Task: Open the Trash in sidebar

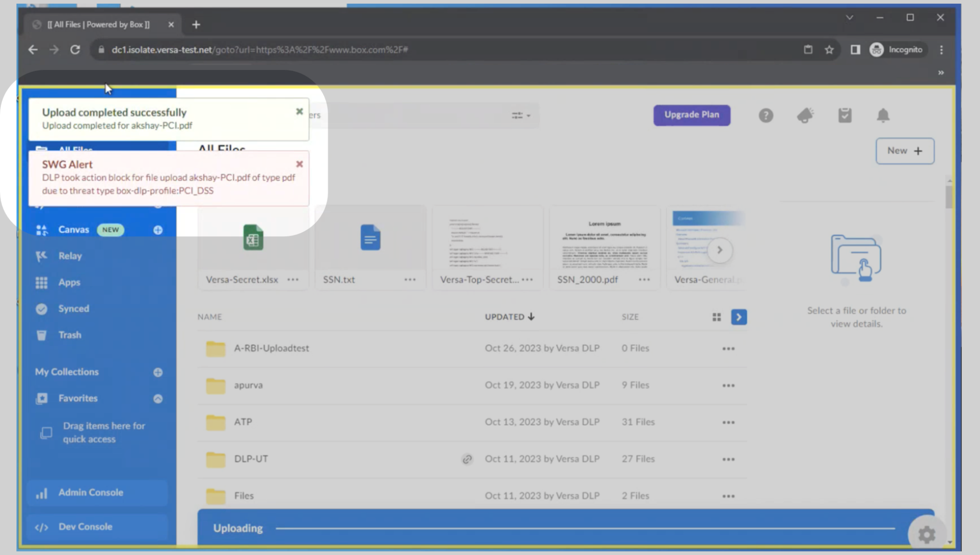Action: [69, 335]
